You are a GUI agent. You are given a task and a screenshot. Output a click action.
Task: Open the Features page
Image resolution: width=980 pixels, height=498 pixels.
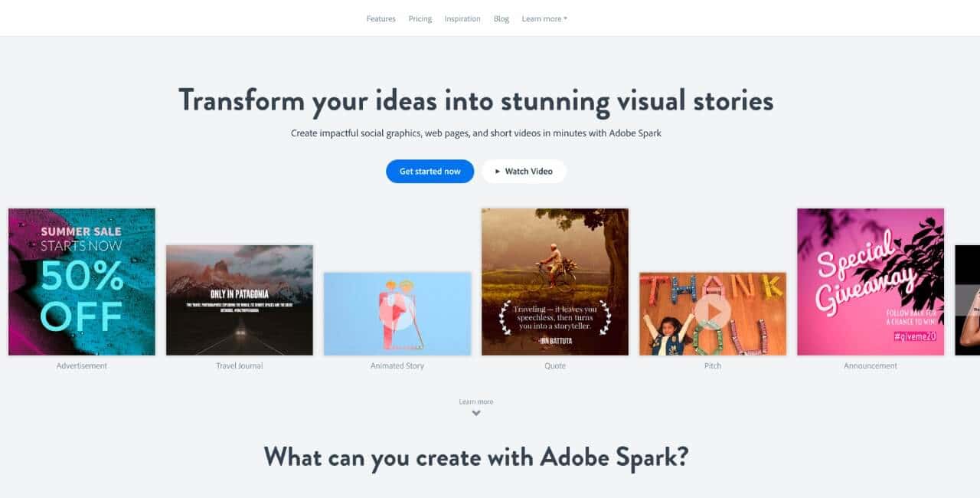tap(381, 18)
